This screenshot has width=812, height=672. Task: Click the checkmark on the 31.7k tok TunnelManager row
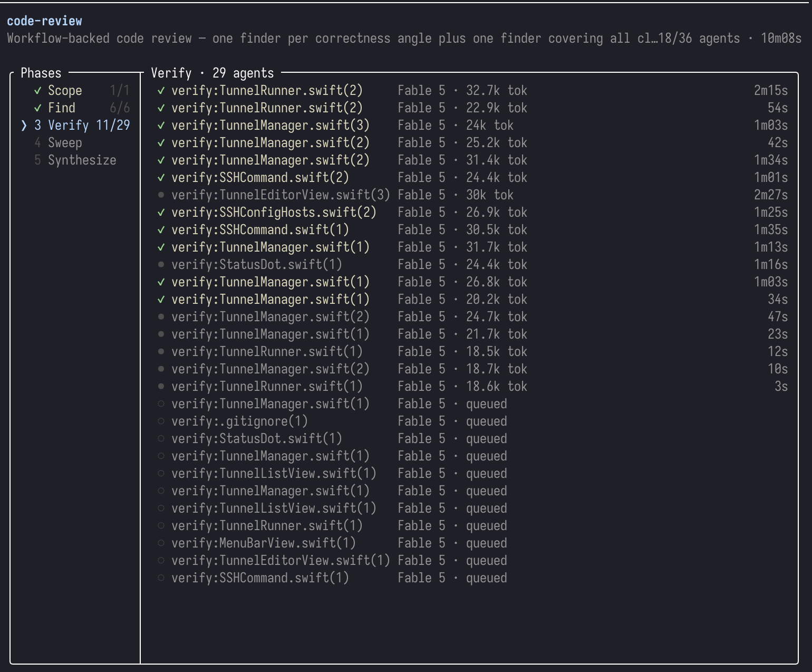click(x=161, y=247)
